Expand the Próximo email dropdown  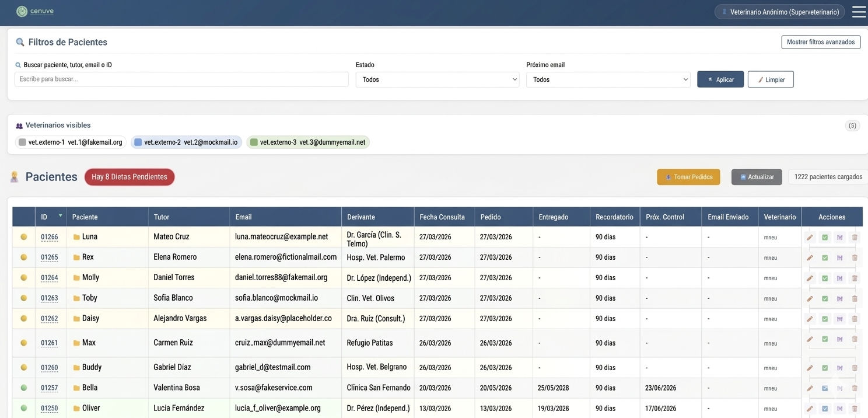(608, 79)
